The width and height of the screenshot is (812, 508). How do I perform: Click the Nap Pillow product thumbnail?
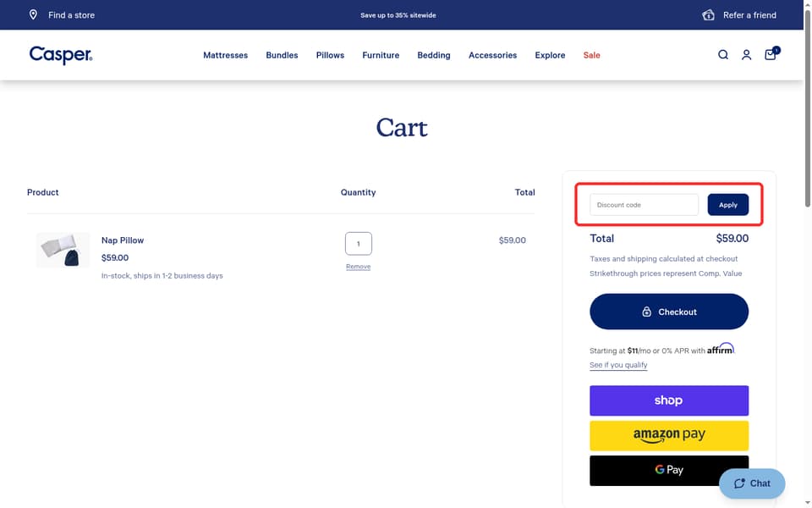tap(63, 250)
